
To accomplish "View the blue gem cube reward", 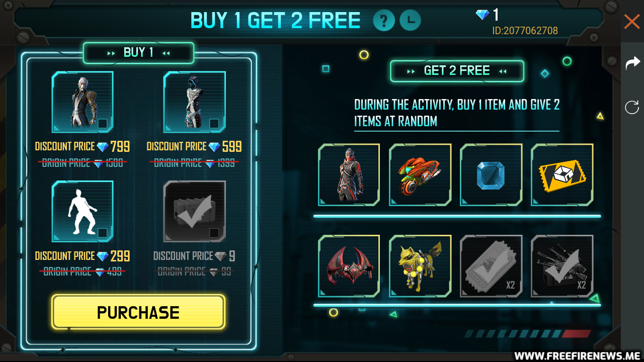I will tap(491, 174).
